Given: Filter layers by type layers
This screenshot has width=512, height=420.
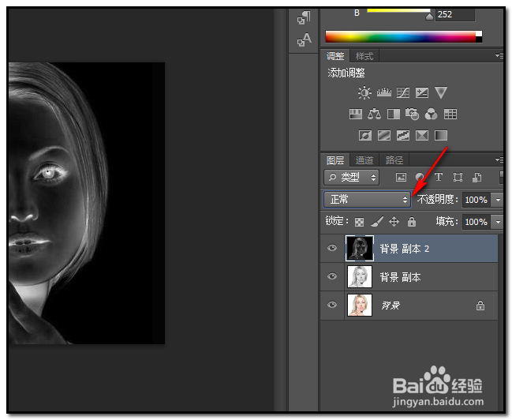Looking at the screenshot, I should pyautogui.click(x=439, y=178).
